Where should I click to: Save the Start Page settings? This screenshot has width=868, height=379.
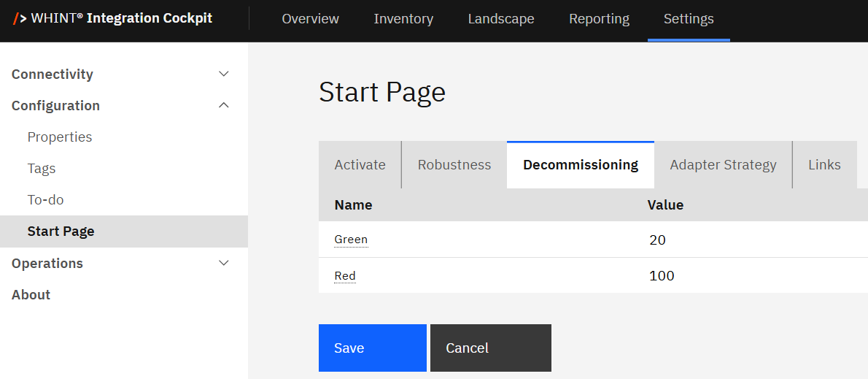point(372,348)
